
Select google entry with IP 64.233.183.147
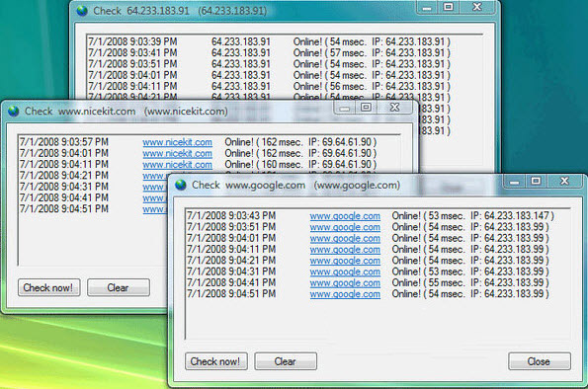[371, 216]
